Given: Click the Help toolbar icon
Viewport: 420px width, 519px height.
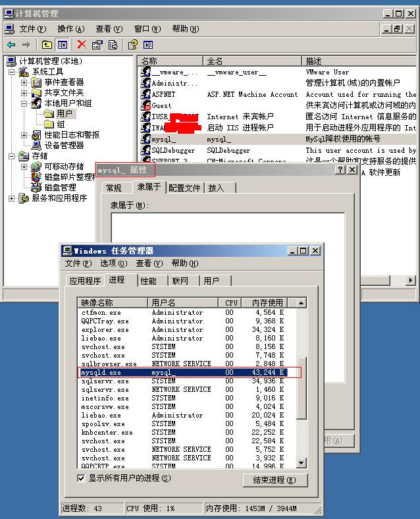Looking at the screenshot, I should 132,45.
